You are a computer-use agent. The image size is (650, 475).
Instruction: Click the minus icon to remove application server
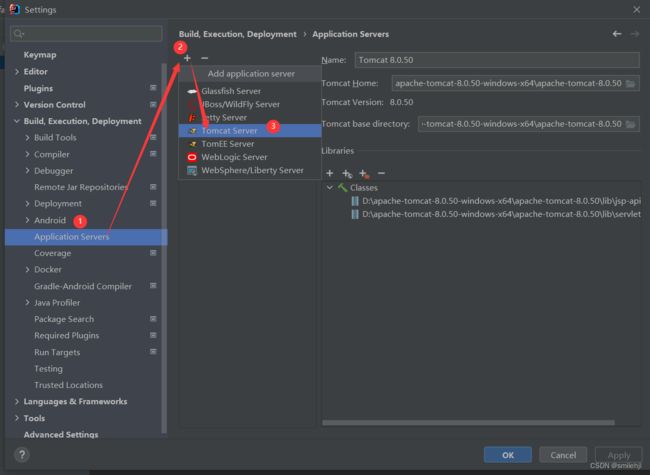point(204,58)
